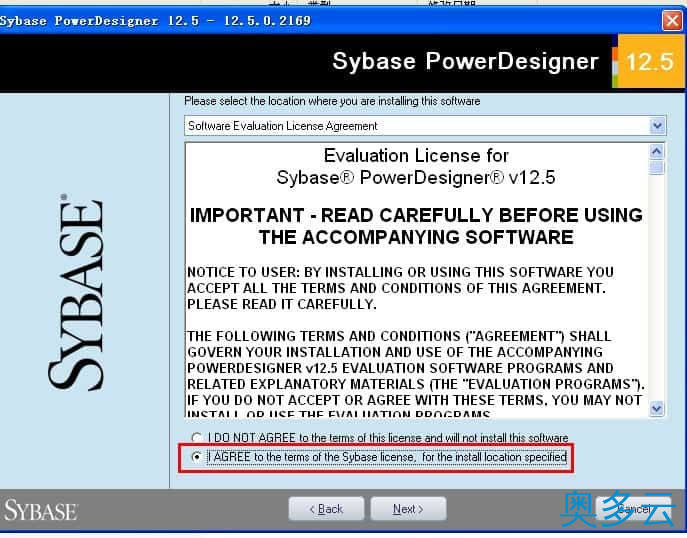Click the Back button

326,509
